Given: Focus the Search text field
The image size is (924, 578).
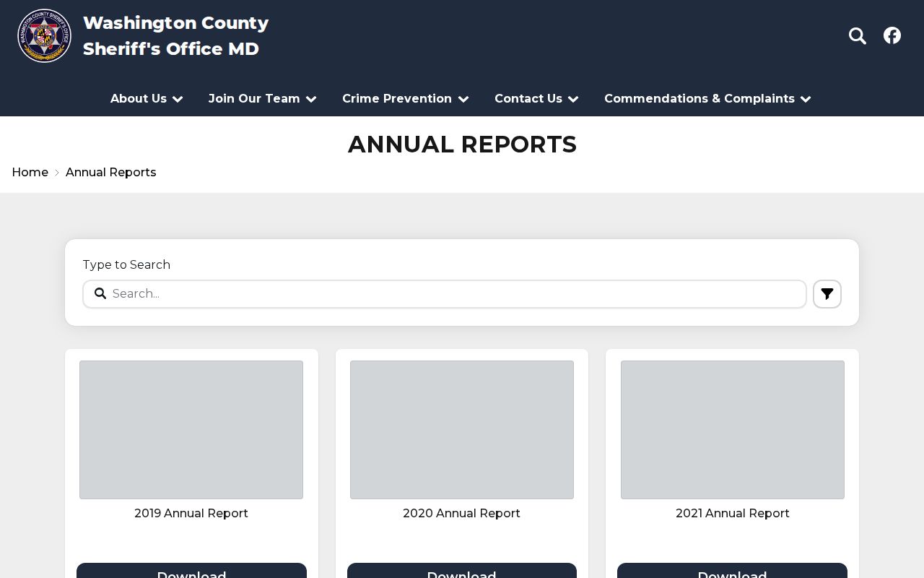Looking at the screenshot, I should point(445,294).
